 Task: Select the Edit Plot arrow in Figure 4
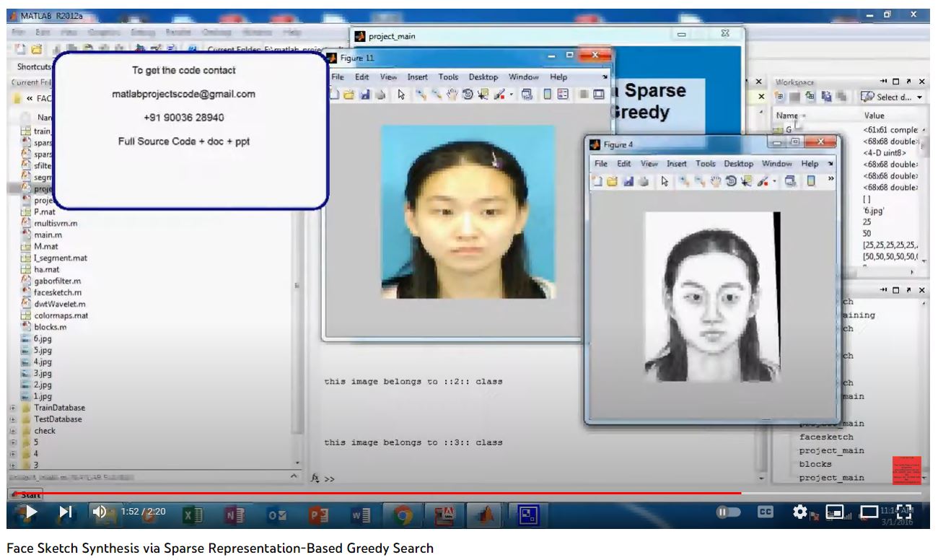663,181
